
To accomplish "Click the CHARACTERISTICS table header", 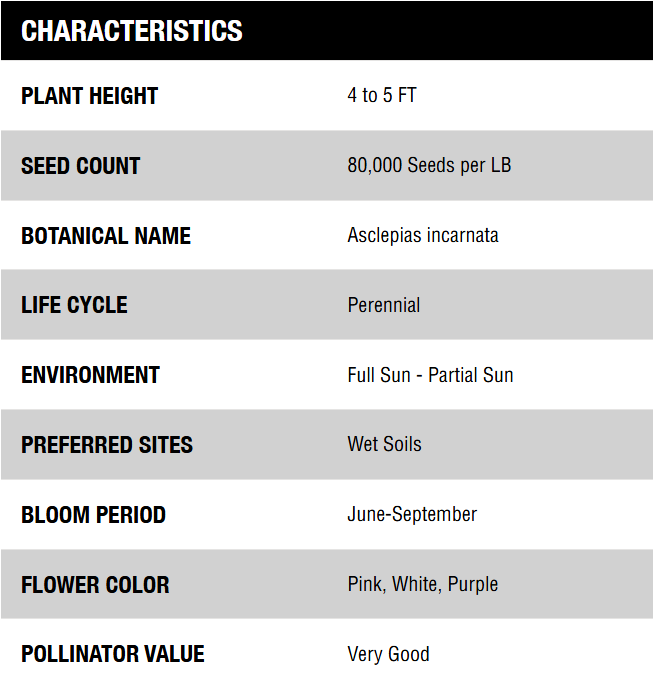I will pos(132,31).
